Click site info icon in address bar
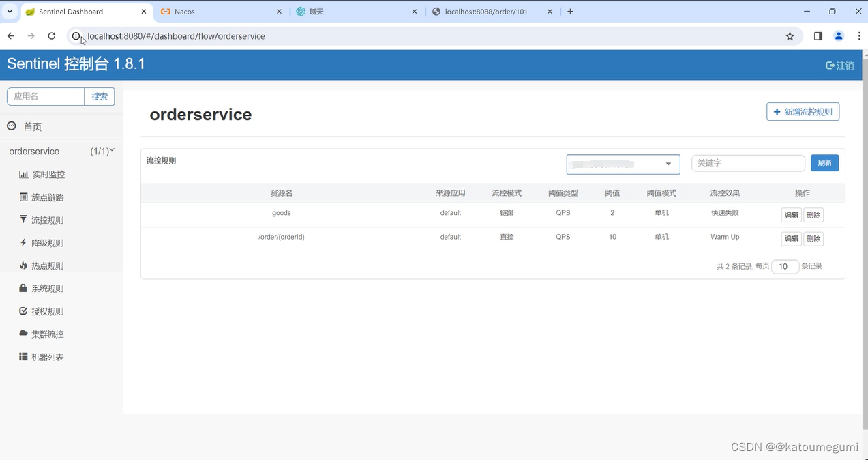The height and width of the screenshot is (460, 868). (x=76, y=36)
